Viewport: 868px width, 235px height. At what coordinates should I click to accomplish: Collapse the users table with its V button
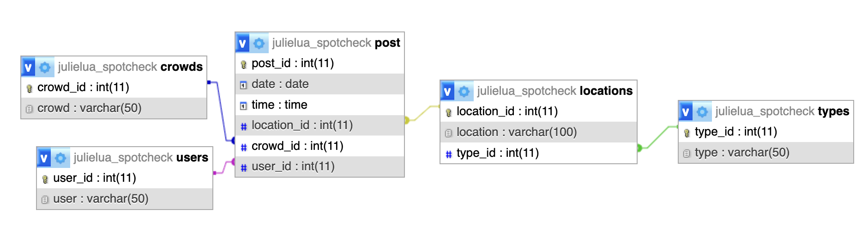(x=44, y=158)
